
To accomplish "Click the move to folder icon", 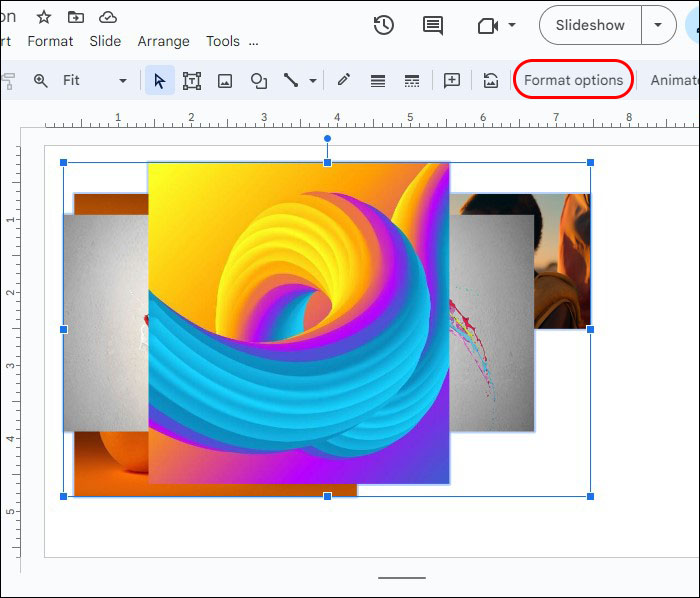I will [x=76, y=17].
